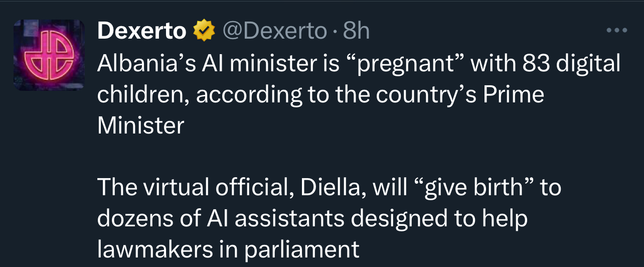Open the Dexerto display name profile
This screenshot has width=644, height=267.
point(141,32)
